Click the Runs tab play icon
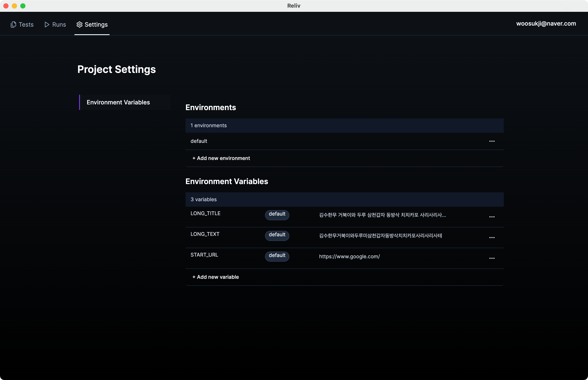 click(47, 25)
